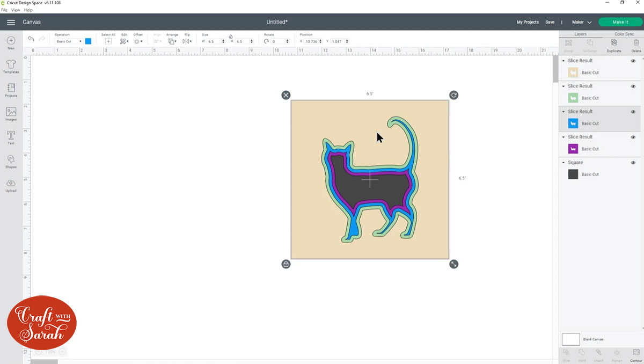
Task: Open the Templates panel
Action: [11, 67]
